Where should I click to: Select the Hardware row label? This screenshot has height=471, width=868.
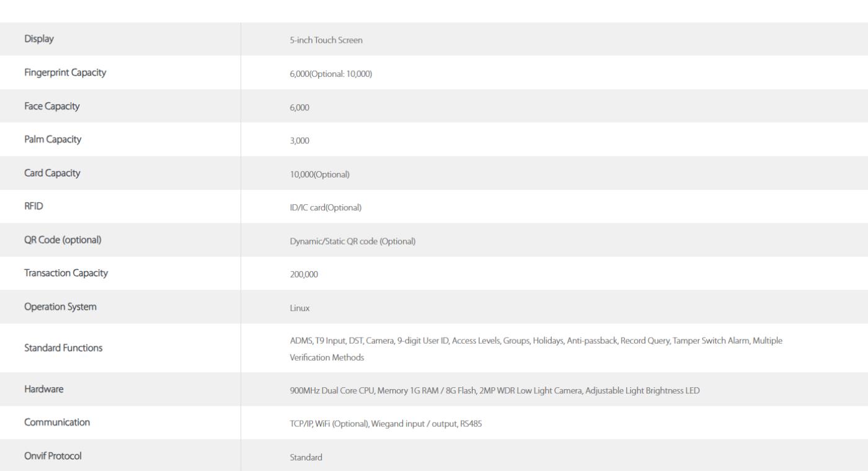(44, 390)
